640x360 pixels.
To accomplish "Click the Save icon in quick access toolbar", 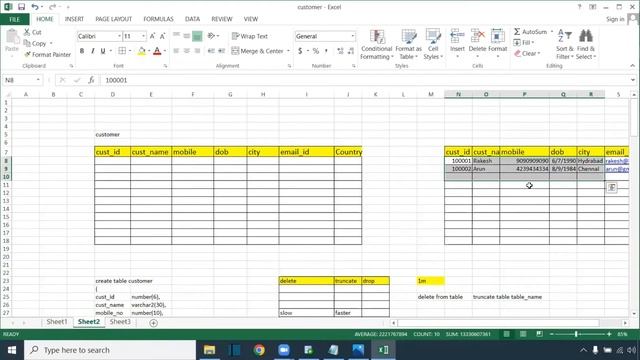I will [21, 7].
